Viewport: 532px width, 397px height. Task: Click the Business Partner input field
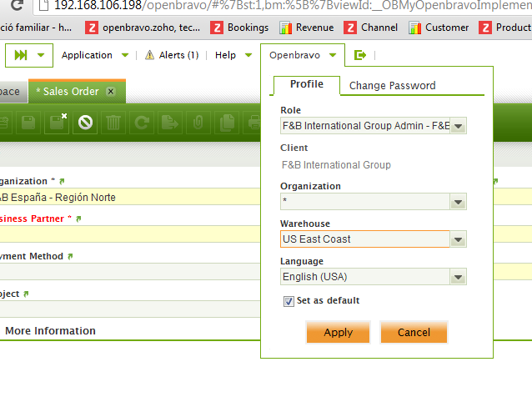coord(130,234)
